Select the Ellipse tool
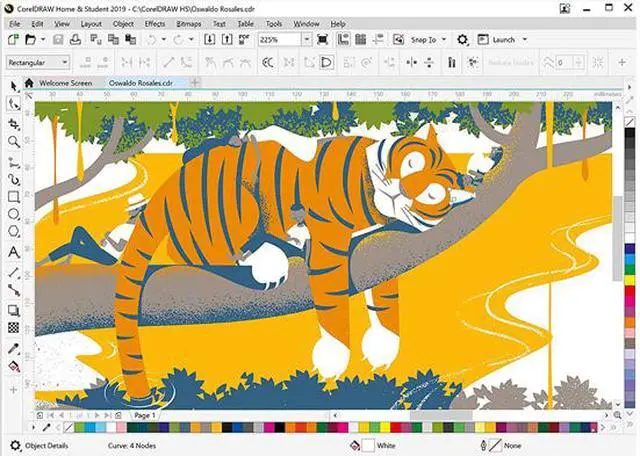 point(13,214)
